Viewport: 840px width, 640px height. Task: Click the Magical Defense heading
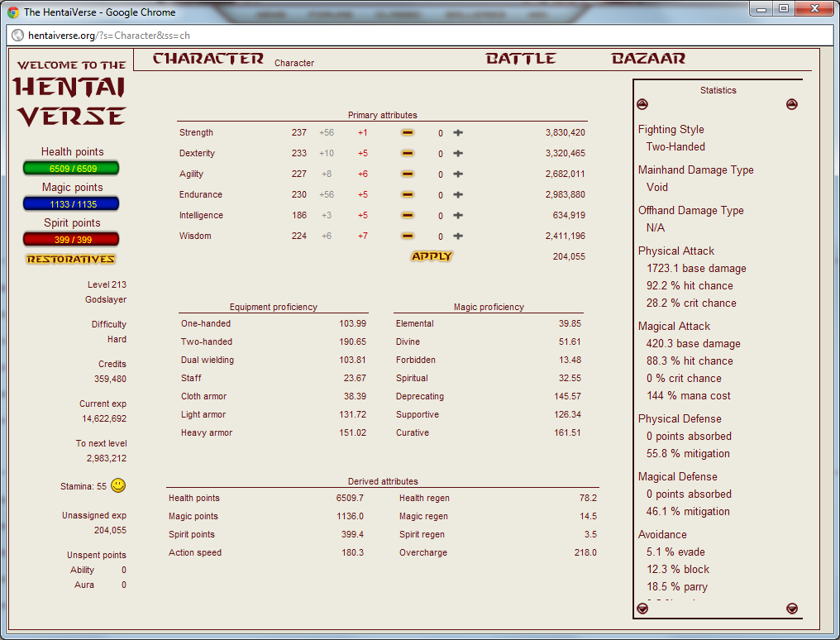coord(677,476)
